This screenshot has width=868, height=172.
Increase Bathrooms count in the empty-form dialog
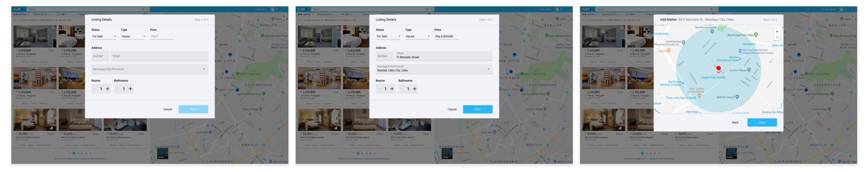[x=130, y=89]
